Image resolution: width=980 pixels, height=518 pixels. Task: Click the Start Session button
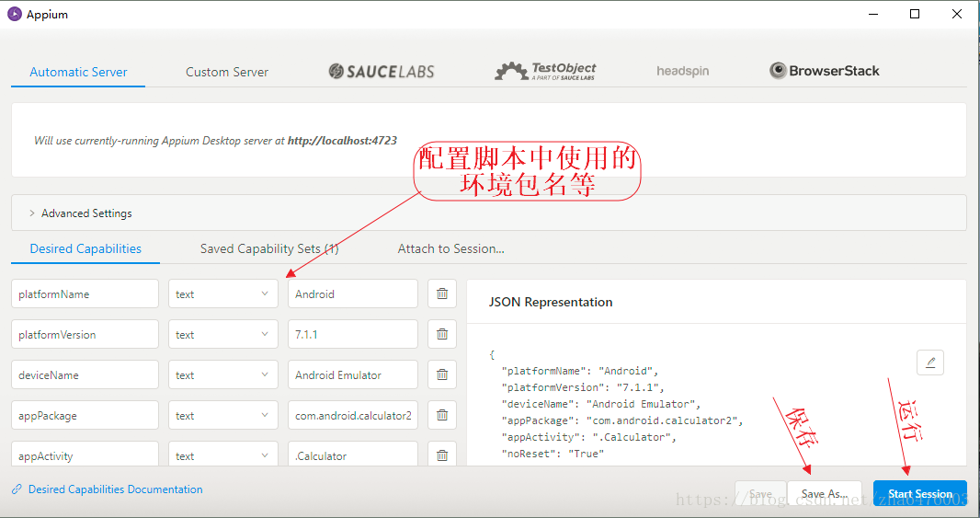point(920,493)
